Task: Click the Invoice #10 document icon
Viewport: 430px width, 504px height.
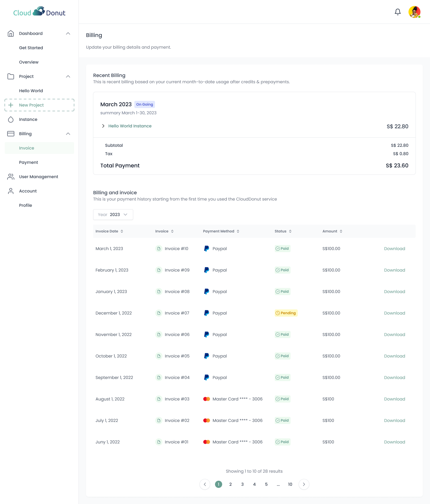Action: pyautogui.click(x=159, y=249)
